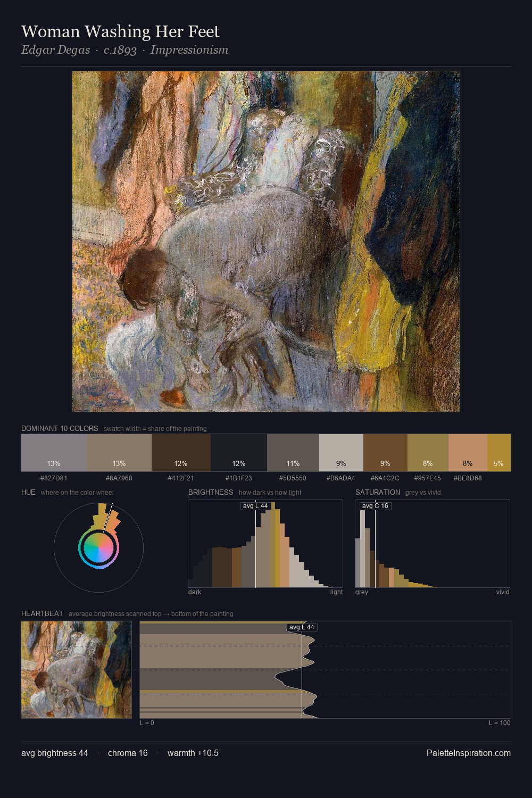
Task: Click the 'L = 0' heartbeat axis label
Action: [147, 723]
